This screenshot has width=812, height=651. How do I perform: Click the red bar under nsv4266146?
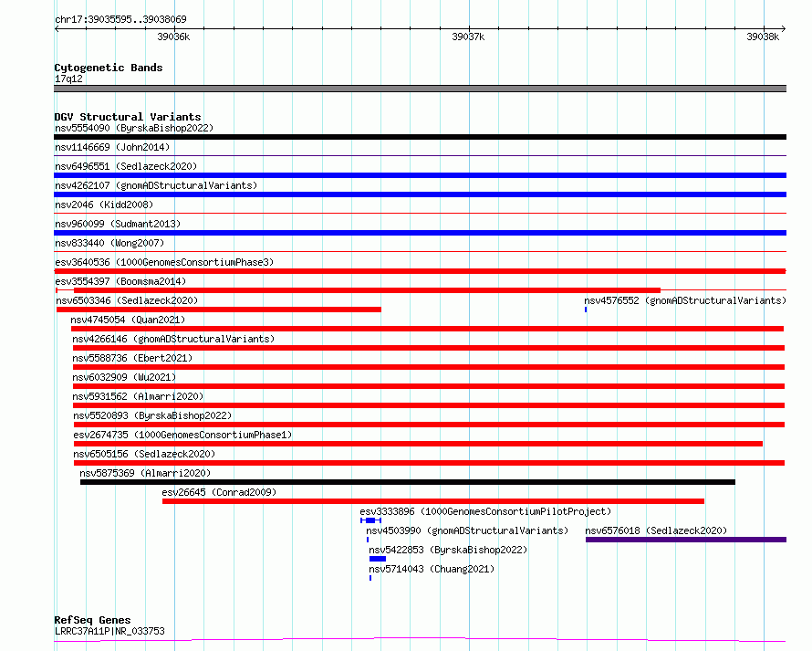pos(429,348)
